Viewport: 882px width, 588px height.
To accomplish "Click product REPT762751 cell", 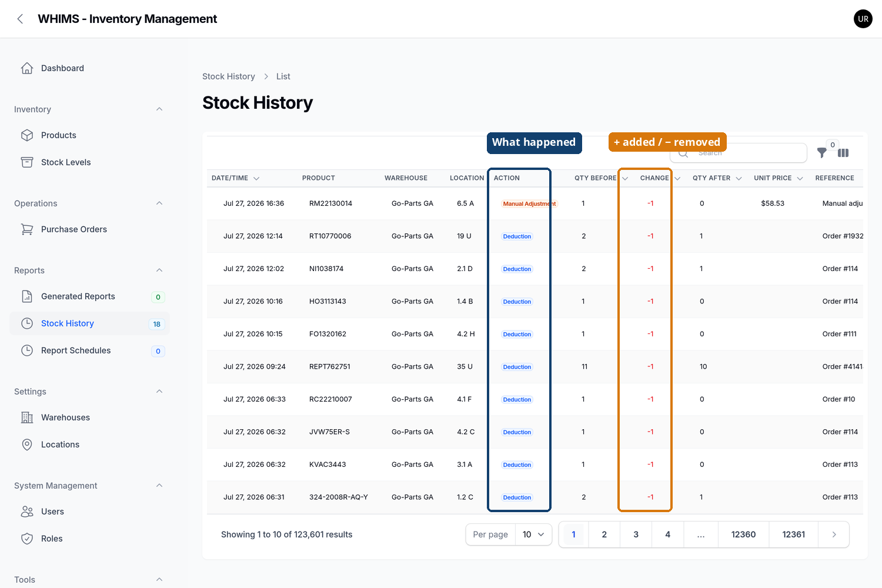I will 330,366.
